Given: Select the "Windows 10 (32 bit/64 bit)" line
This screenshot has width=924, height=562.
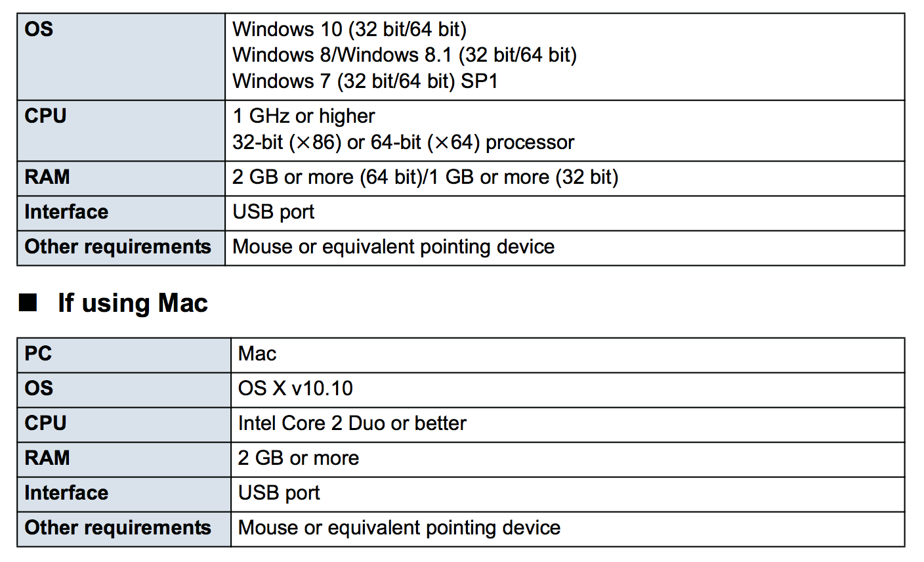Looking at the screenshot, I should click(349, 30).
